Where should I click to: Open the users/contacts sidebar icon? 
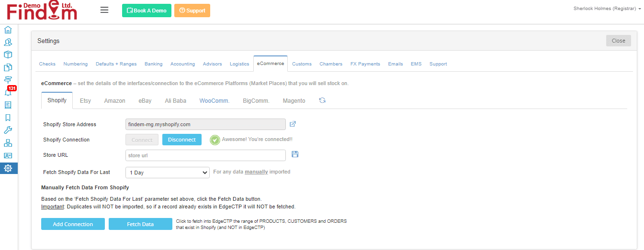pyautogui.click(x=8, y=42)
